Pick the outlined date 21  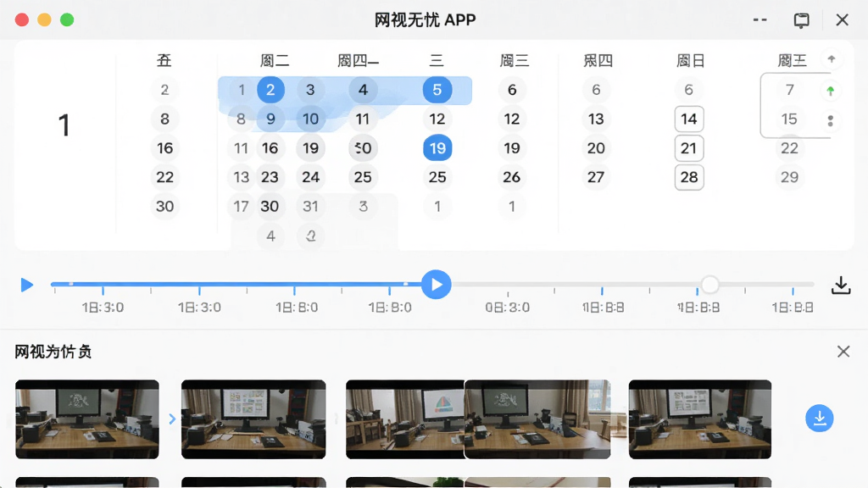tap(689, 148)
